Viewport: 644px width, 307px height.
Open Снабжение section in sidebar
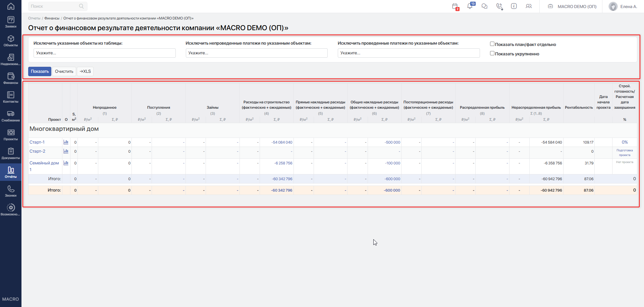[x=11, y=116]
